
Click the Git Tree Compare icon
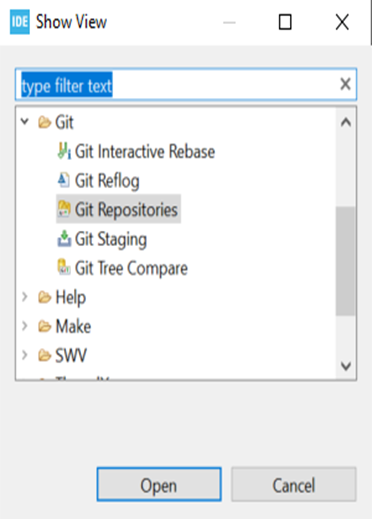point(64,267)
